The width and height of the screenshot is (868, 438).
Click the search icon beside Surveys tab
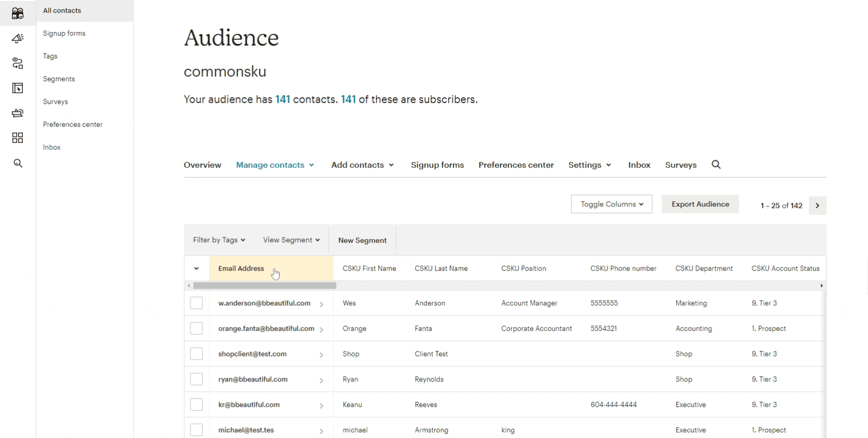[716, 165]
